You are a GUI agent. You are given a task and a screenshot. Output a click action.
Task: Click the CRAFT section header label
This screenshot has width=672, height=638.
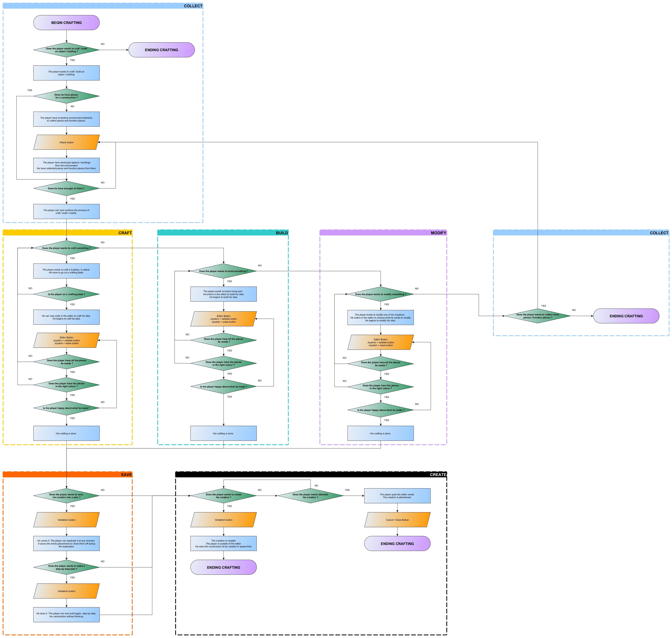click(x=125, y=233)
